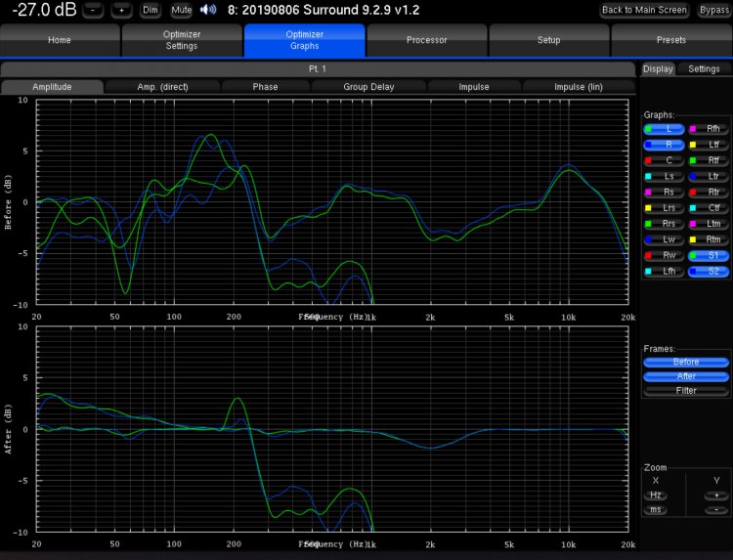This screenshot has width=733, height=560.
Task: Toggle the Mute button
Action: point(182,10)
